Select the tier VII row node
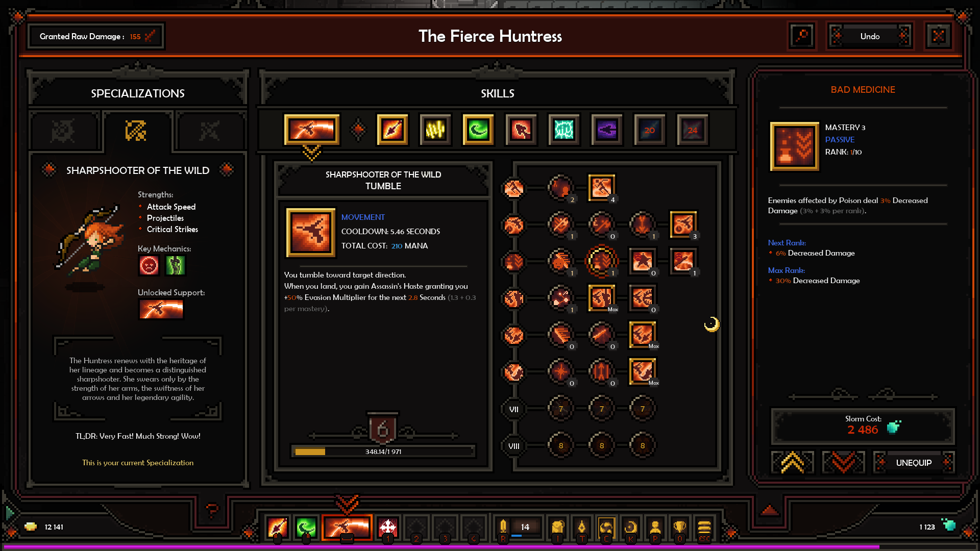 [x=514, y=409]
